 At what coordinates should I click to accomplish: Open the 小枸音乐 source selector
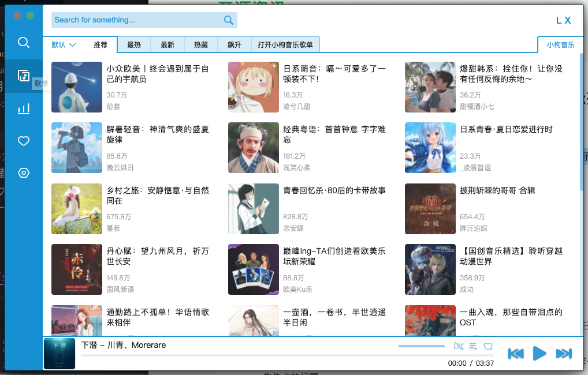(x=560, y=45)
